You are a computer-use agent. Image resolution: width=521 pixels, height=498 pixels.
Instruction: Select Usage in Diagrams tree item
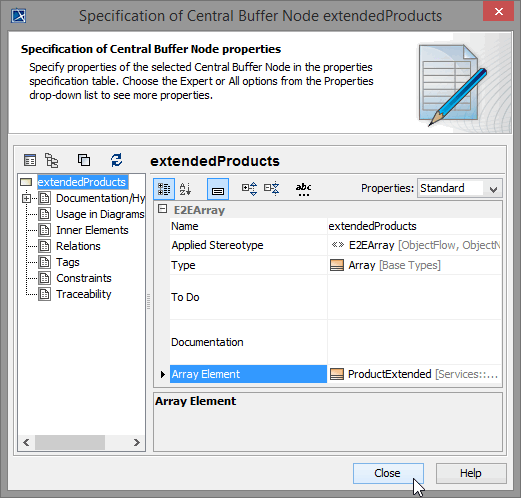(x=100, y=214)
